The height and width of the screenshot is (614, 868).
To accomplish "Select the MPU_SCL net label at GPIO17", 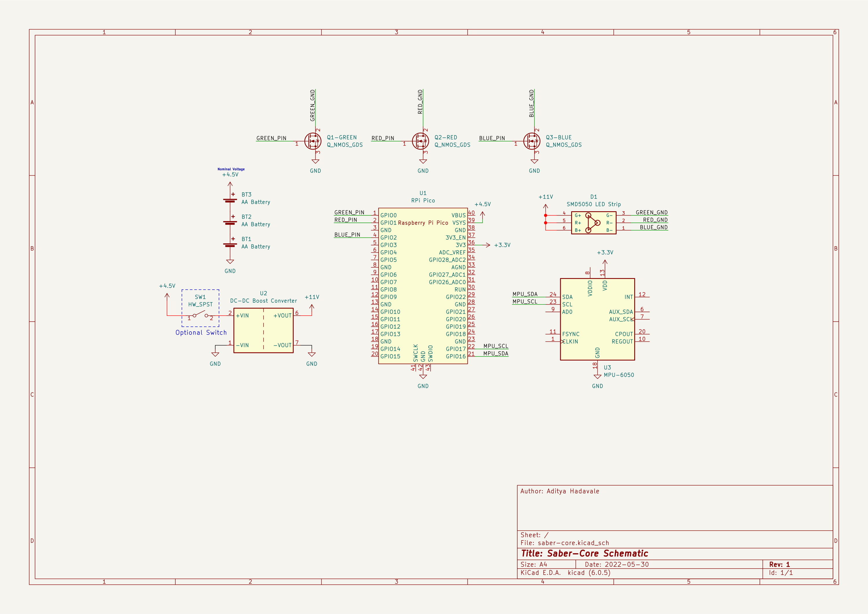I will point(495,346).
